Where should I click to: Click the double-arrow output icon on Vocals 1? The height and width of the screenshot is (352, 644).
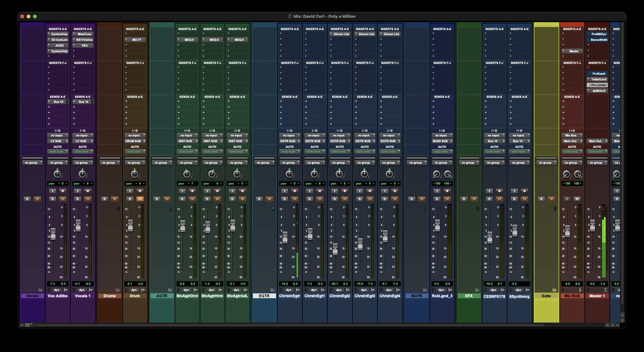point(91,290)
